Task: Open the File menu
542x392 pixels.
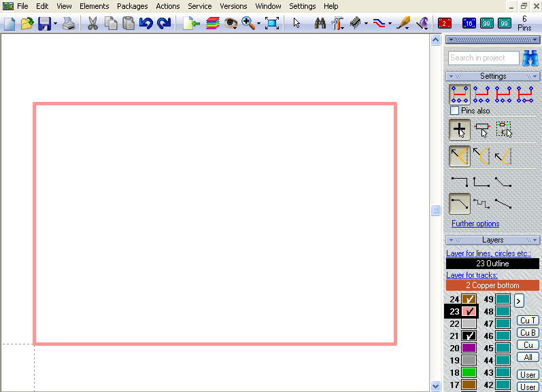Action: click(x=22, y=6)
